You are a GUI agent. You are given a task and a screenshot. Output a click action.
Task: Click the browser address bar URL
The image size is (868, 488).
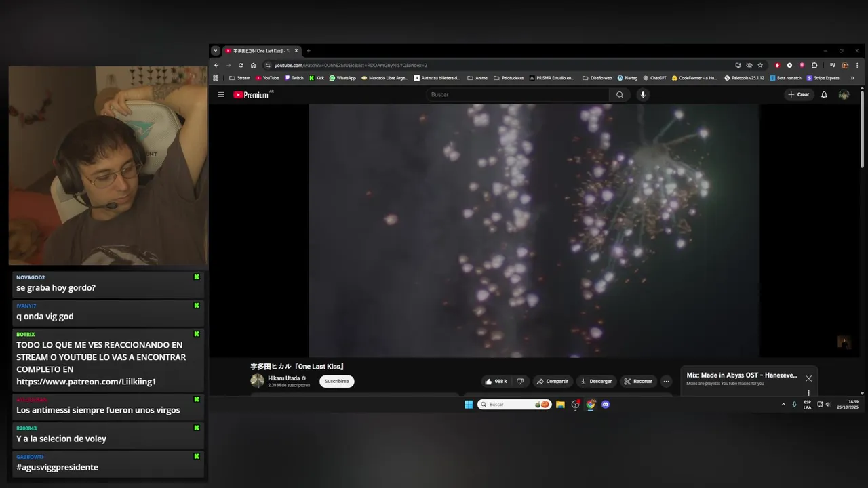pos(351,66)
